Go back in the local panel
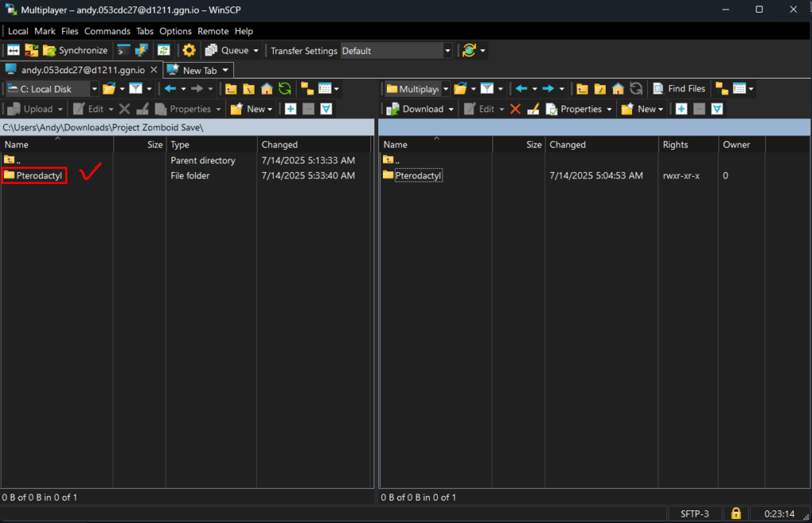This screenshot has width=812, height=523. (170, 89)
